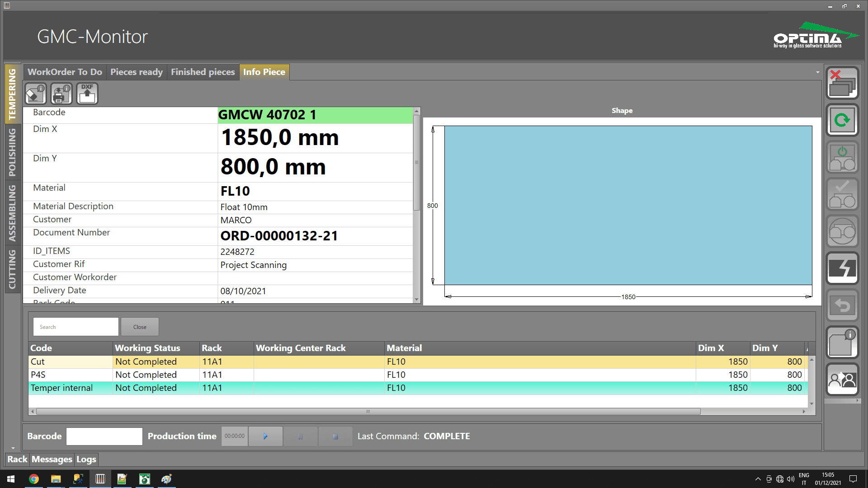This screenshot has width=868, height=488.
Task: Expand the tab strip dropdown arrow
Action: (817, 72)
